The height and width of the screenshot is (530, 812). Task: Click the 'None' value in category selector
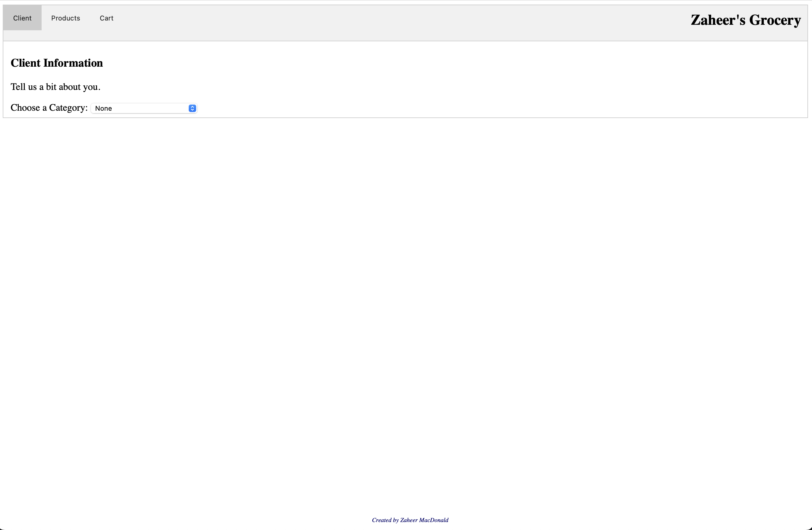pyautogui.click(x=104, y=109)
